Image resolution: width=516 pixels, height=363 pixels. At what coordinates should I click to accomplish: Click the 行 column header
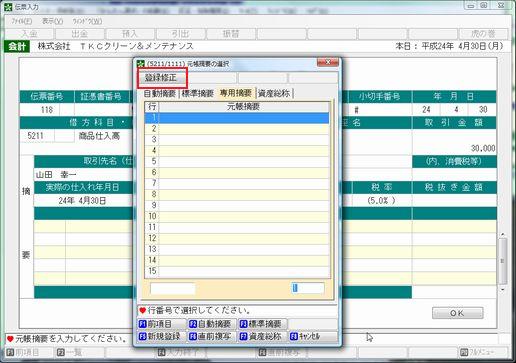pyautogui.click(x=152, y=107)
